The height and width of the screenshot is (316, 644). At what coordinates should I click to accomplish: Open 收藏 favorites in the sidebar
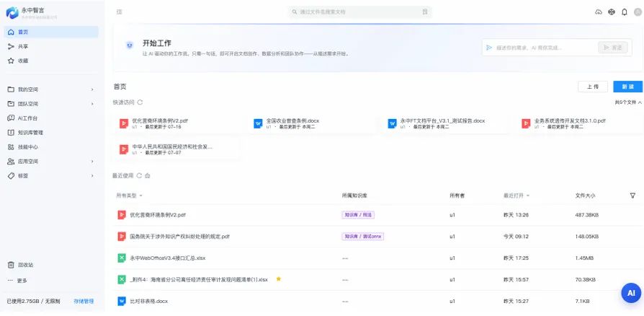51,61
